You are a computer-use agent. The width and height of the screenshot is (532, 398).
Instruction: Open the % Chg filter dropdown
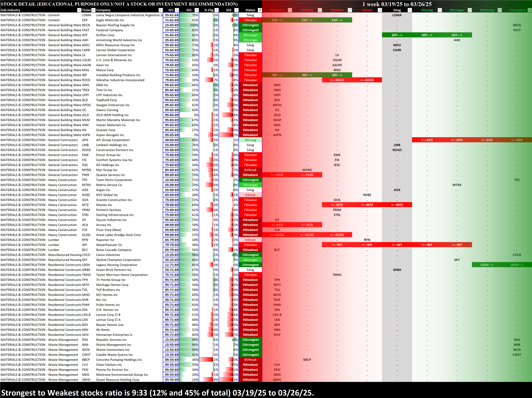point(216,10)
